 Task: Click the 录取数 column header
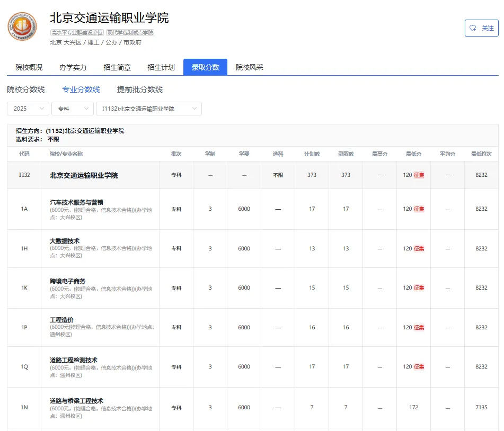pos(346,154)
